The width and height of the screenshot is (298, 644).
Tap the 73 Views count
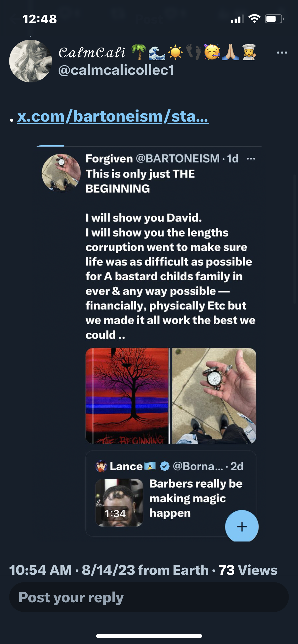248,570
